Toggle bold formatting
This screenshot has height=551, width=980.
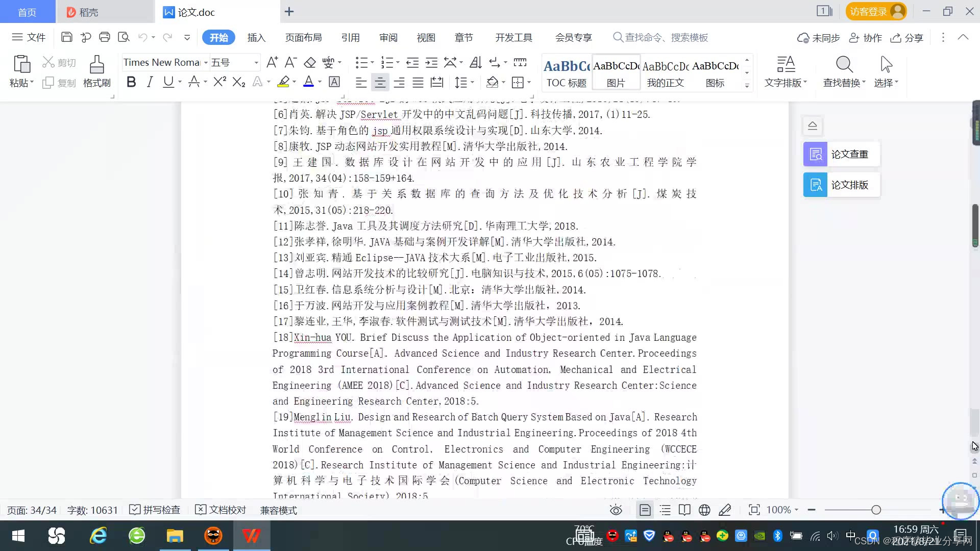click(x=131, y=82)
